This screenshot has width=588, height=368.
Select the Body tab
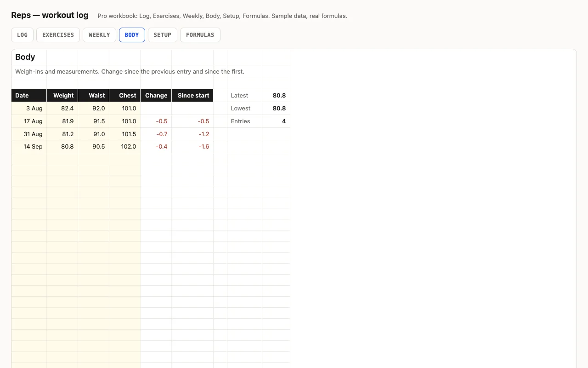coord(132,35)
